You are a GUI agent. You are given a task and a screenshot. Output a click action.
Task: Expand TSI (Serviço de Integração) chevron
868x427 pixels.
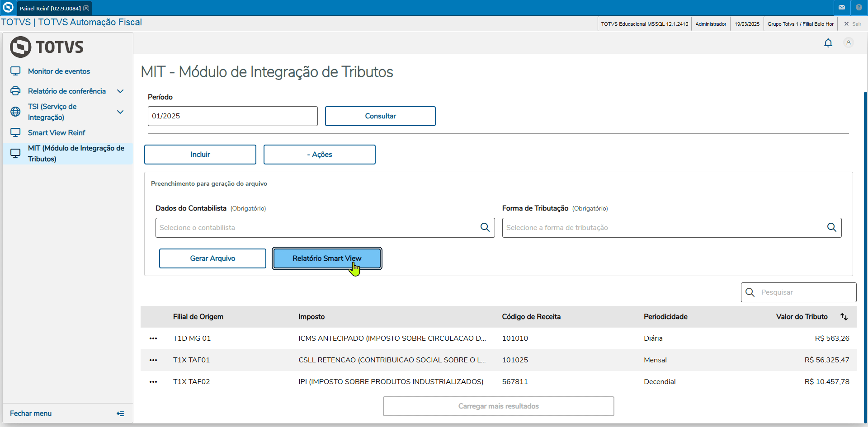120,112
